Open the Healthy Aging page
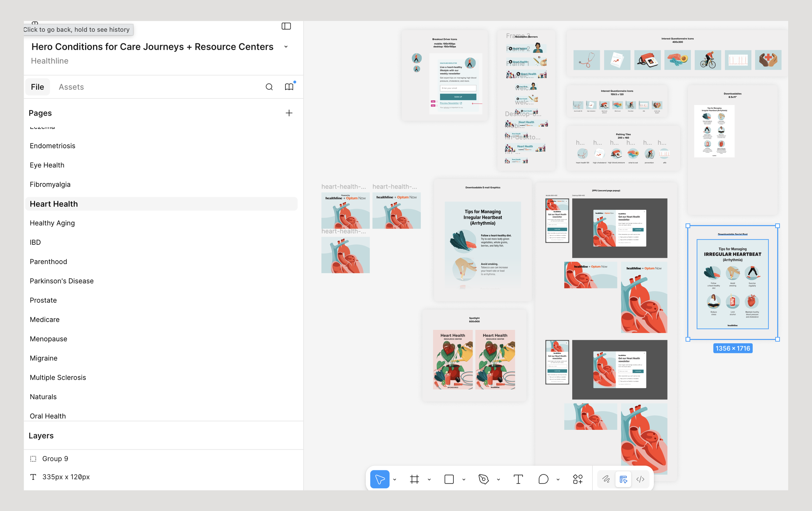This screenshot has width=812, height=511. point(52,223)
